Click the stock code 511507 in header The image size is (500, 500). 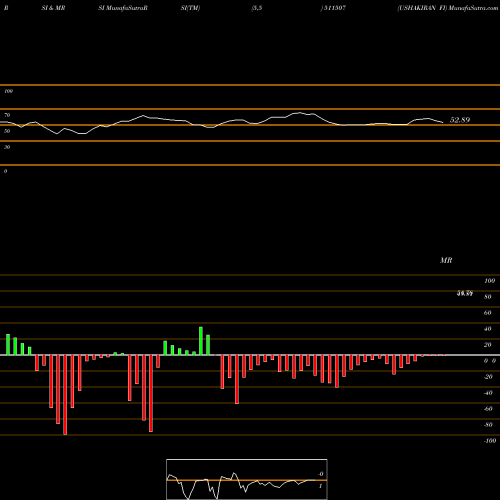(335, 8)
